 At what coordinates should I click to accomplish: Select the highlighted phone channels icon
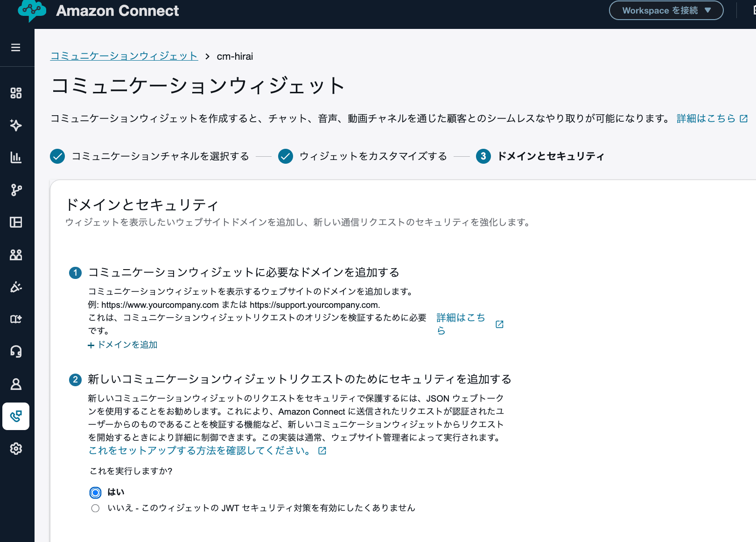(x=16, y=416)
